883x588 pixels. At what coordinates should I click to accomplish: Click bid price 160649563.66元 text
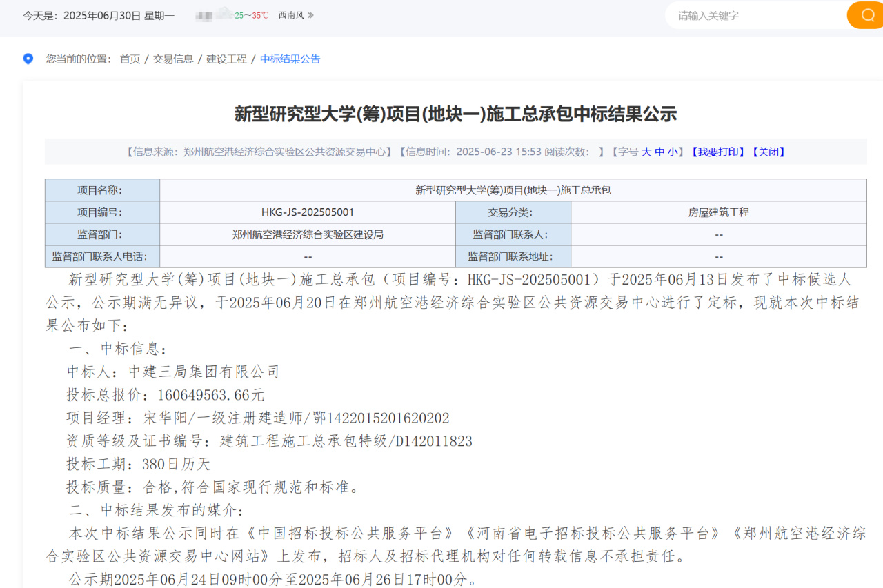pos(211,395)
